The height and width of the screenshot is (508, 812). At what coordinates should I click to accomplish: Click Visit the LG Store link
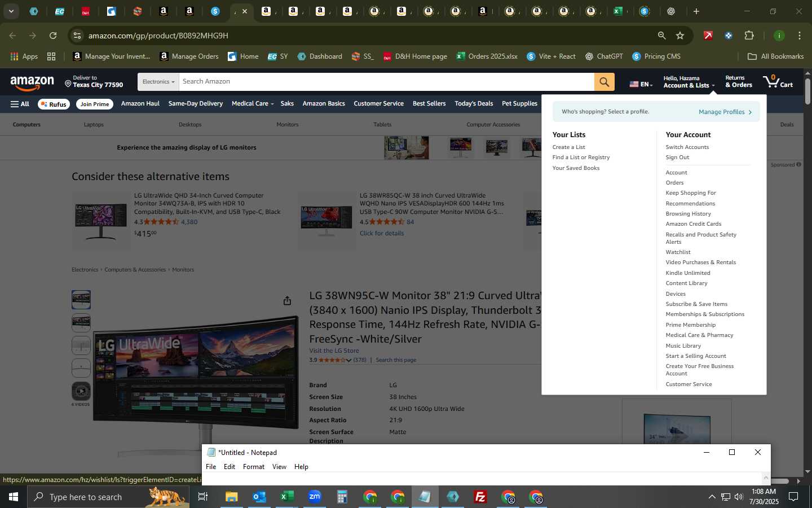334,351
